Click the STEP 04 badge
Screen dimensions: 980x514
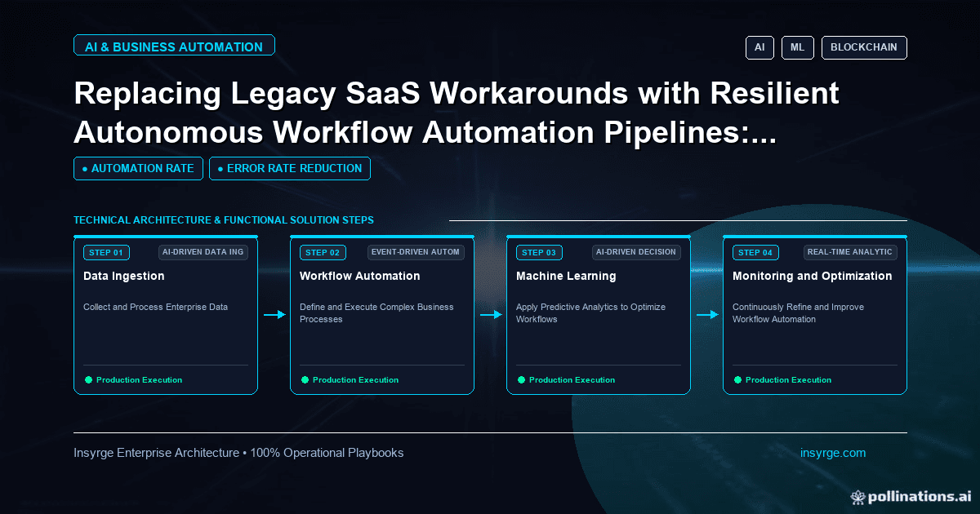(x=755, y=253)
